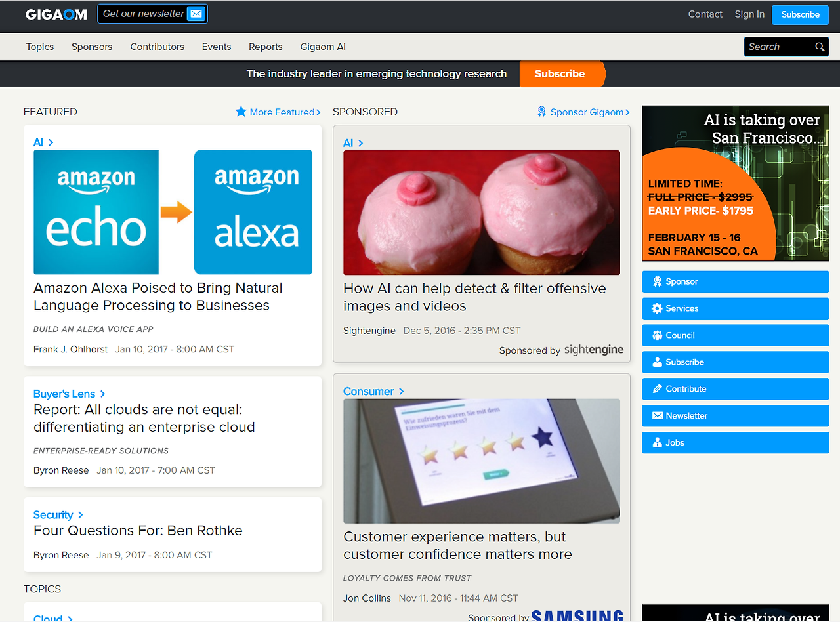The width and height of the screenshot is (840, 622).
Task: Click Get our newsletter button
Action: point(152,14)
